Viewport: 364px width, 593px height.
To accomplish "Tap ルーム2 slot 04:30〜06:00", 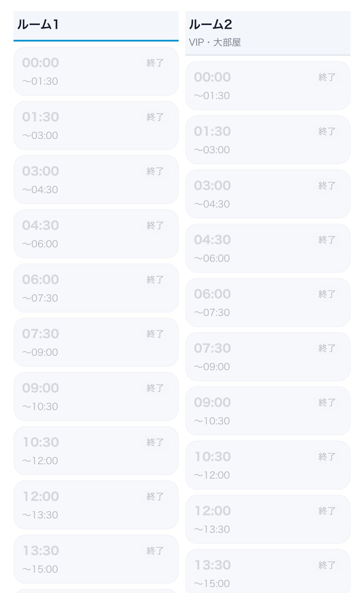I will click(268, 248).
